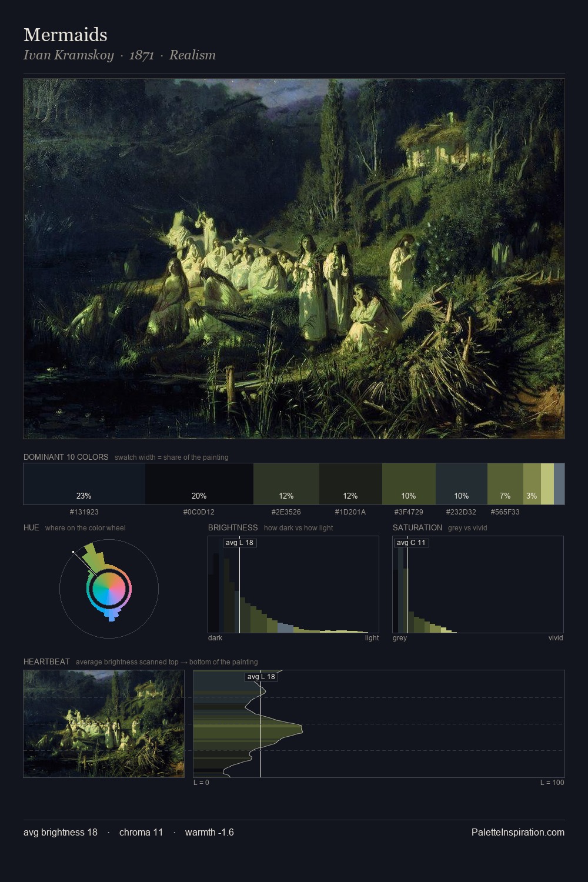The width and height of the screenshot is (588, 882).
Task: Click the chroma 11 footer text
Action: click(141, 832)
